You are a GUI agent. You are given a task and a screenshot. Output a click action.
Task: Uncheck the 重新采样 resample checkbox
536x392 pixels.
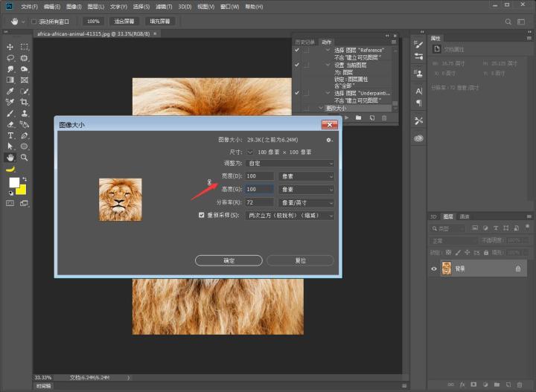tap(201, 215)
